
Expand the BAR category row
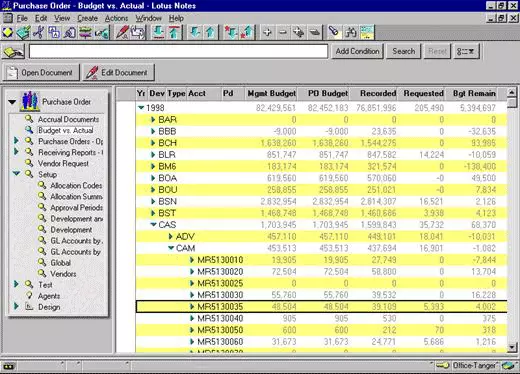(x=153, y=119)
